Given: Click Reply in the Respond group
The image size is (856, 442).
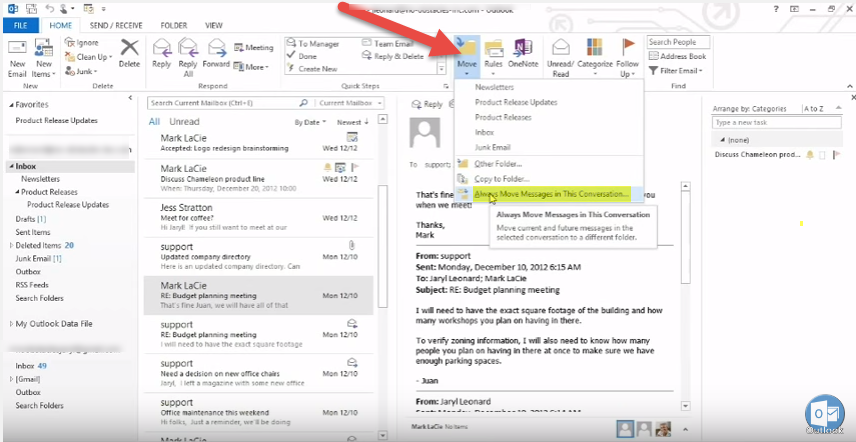Looking at the screenshot, I should click(x=162, y=53).
